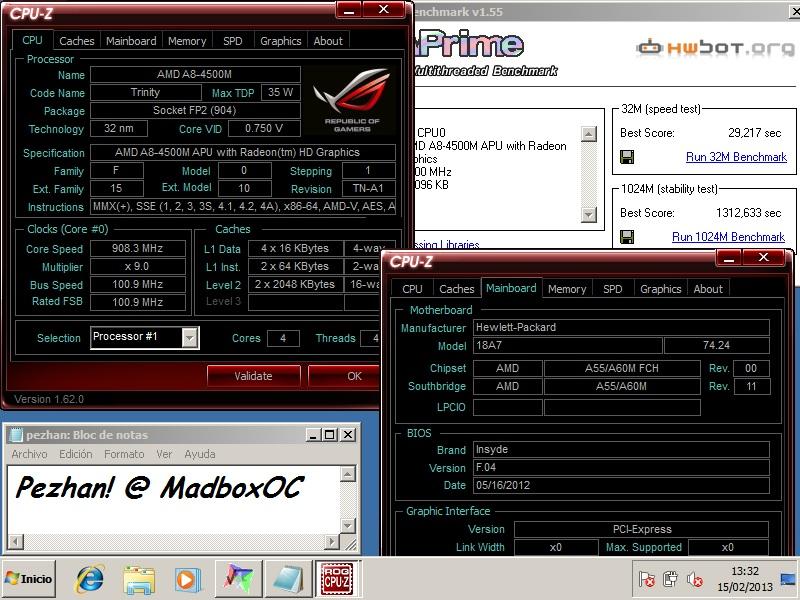Image resolution: width=800 pixels, height=600 pixels.
Task: Click the power/battery tray icon
Action: (x=670, y=579)
